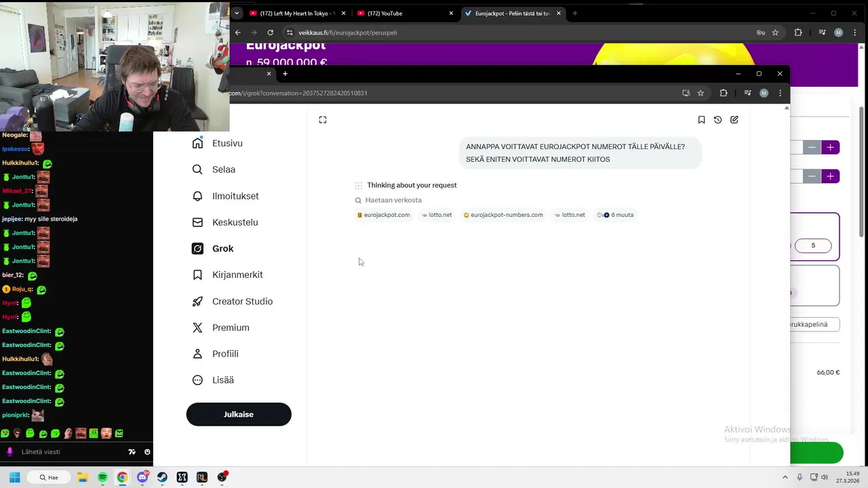Open Grok conversation history
This screenshot has width=868, height=488.
[x=717, y=120]
